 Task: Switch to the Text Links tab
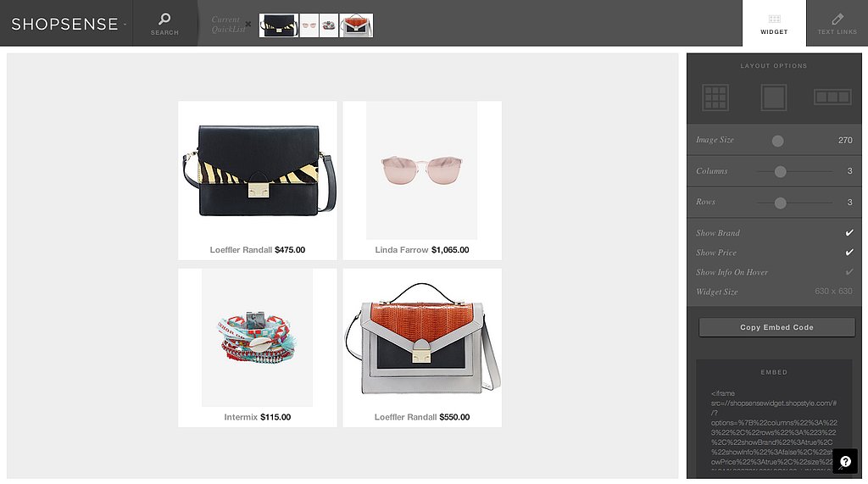[837, 23]
